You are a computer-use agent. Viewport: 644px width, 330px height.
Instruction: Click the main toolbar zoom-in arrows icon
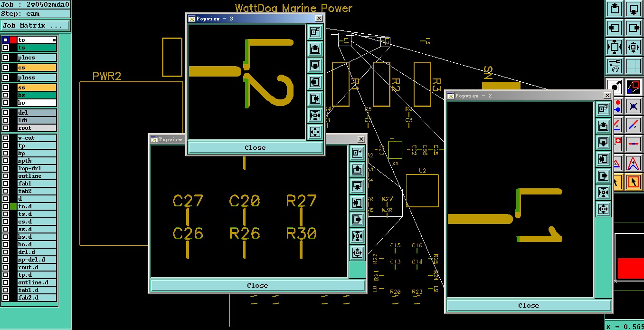pos(634,47)
